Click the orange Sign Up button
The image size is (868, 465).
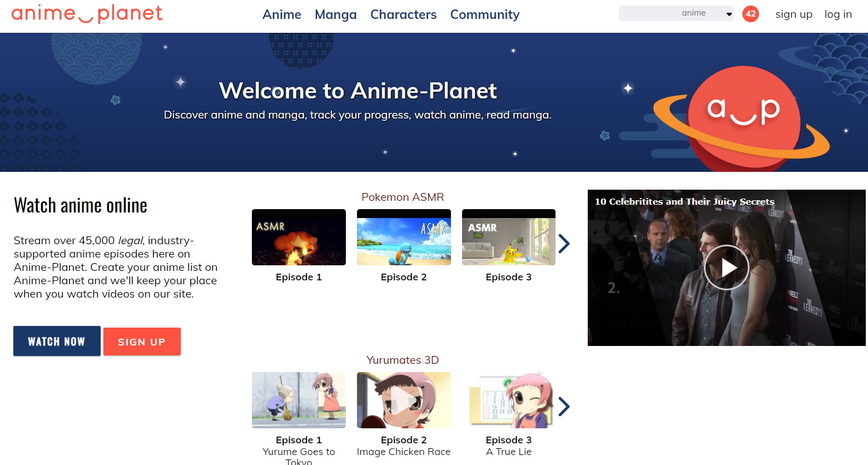click(x=142, y=341)
